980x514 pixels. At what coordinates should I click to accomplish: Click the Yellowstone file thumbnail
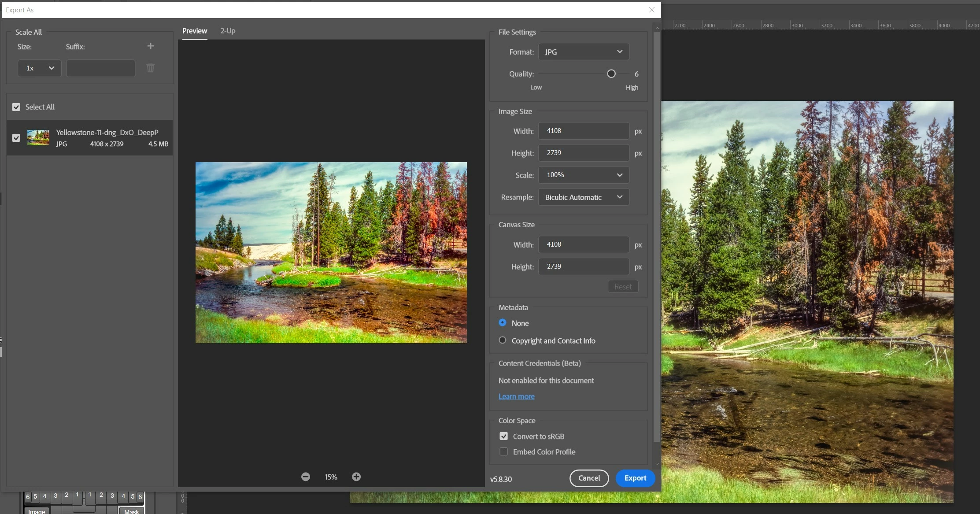(x=38, y=138)
